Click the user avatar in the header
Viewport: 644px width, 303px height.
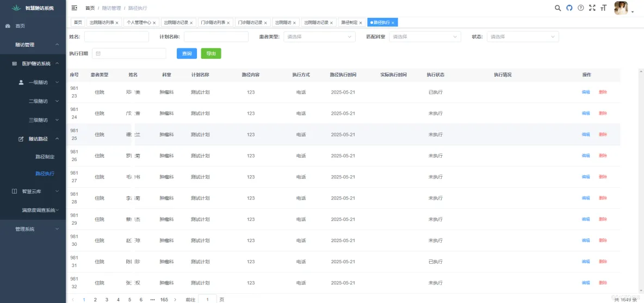[x=621, y=8]
